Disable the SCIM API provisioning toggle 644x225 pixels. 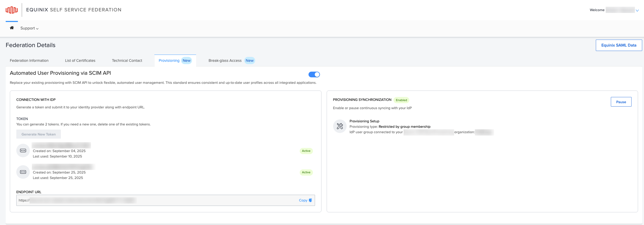tap(314, 74)
